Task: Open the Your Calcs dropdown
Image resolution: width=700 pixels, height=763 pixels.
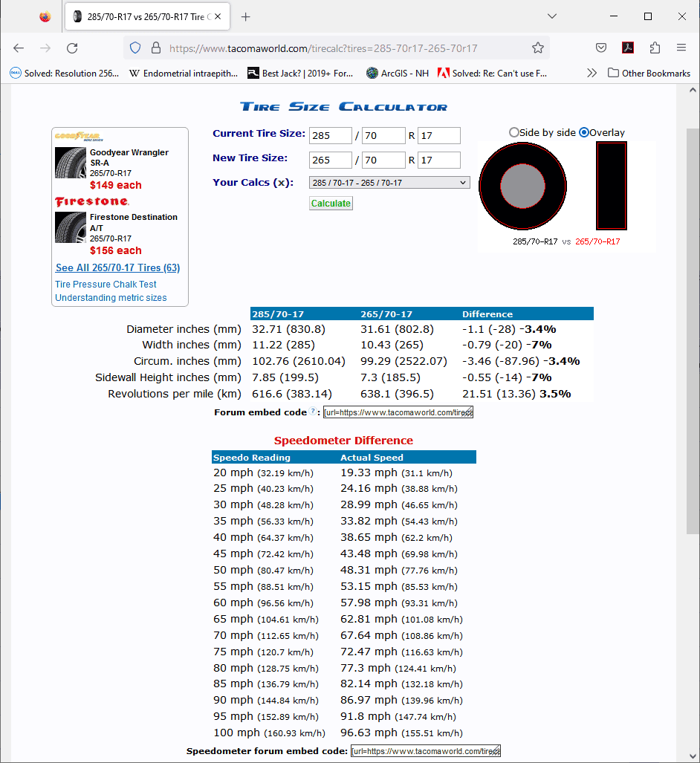Action: click(x=389, y=183)
